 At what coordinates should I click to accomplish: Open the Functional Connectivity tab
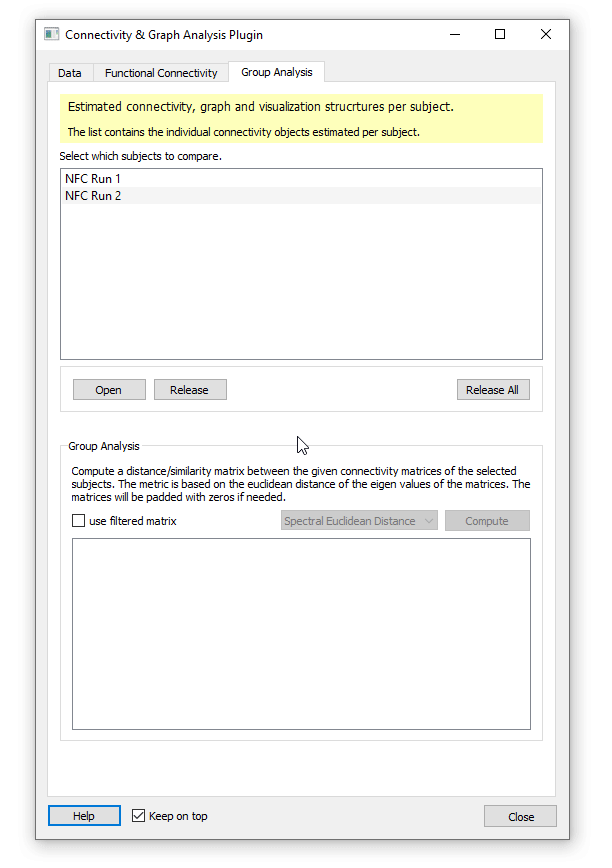point(161,73)
